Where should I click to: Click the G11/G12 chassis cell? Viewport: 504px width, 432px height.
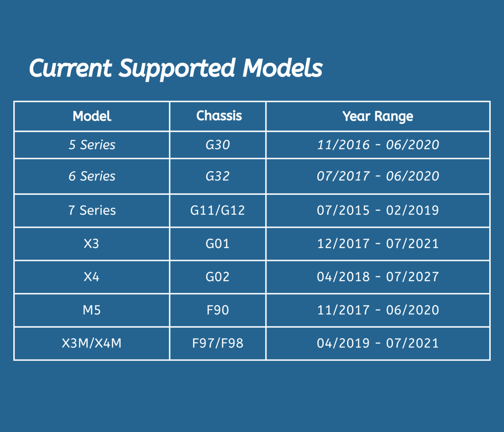(x=218, y=210)
